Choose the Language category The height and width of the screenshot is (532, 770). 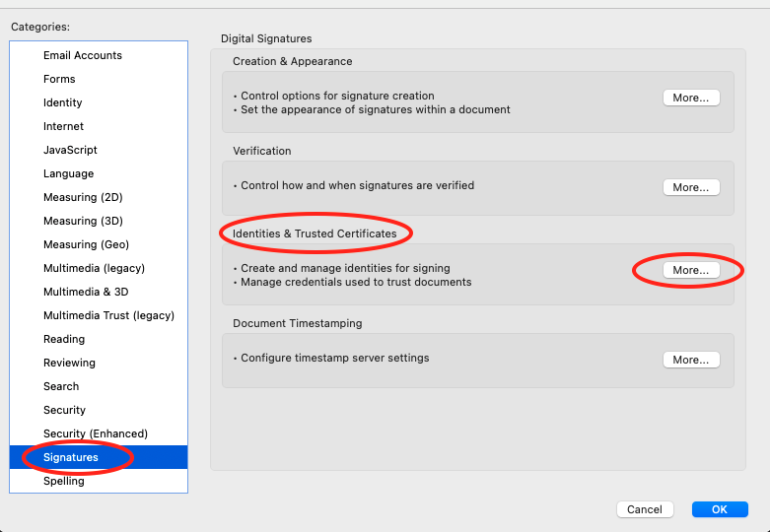[x=99, y=173]
